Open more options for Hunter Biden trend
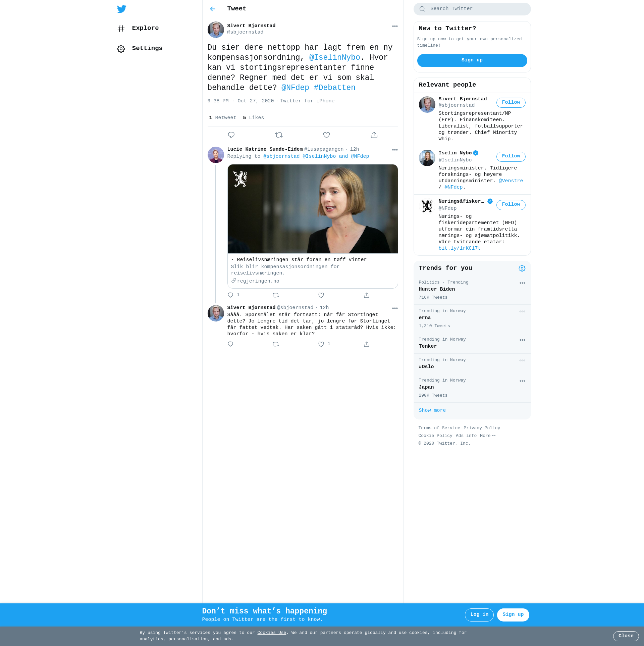 tap(522, 283)
